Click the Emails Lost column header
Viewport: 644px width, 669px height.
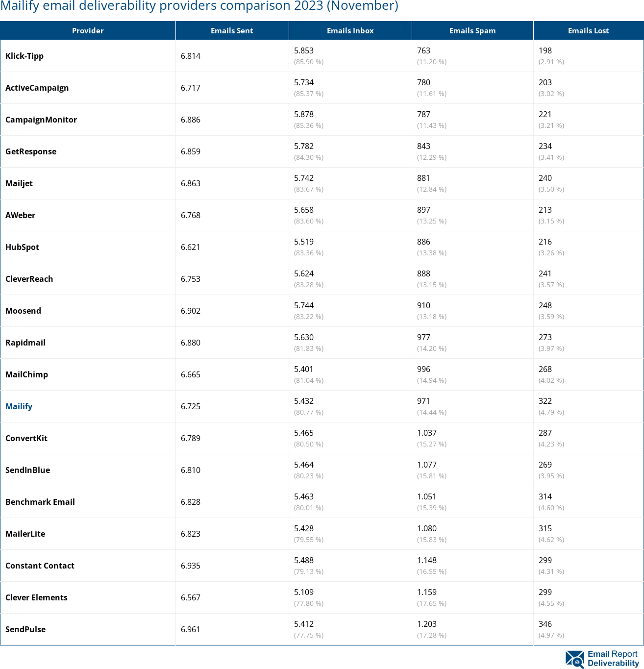click(x=588, y=30)
